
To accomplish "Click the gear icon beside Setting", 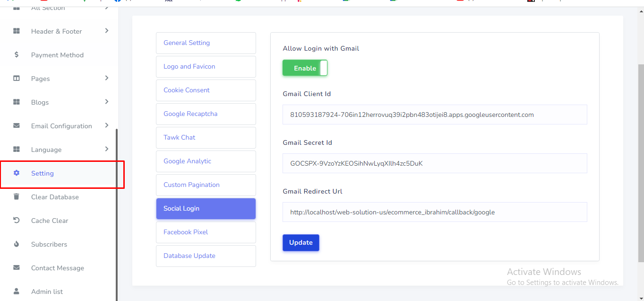I will coord(17,173).
